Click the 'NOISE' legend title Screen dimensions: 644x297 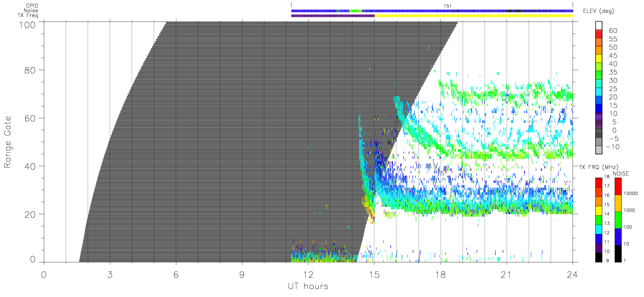tap(621, 173)
